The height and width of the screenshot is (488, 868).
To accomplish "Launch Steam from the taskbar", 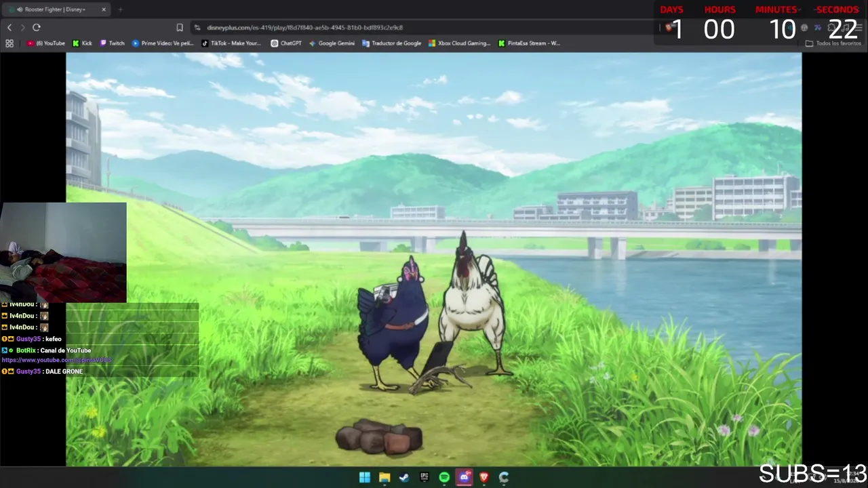I will coord(404,477).
